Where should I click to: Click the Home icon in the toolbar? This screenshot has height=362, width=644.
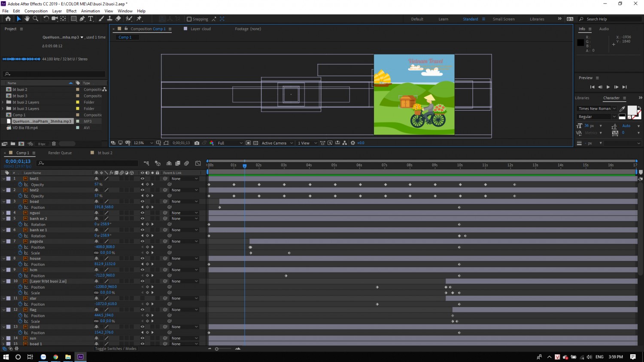coord(8,19)
